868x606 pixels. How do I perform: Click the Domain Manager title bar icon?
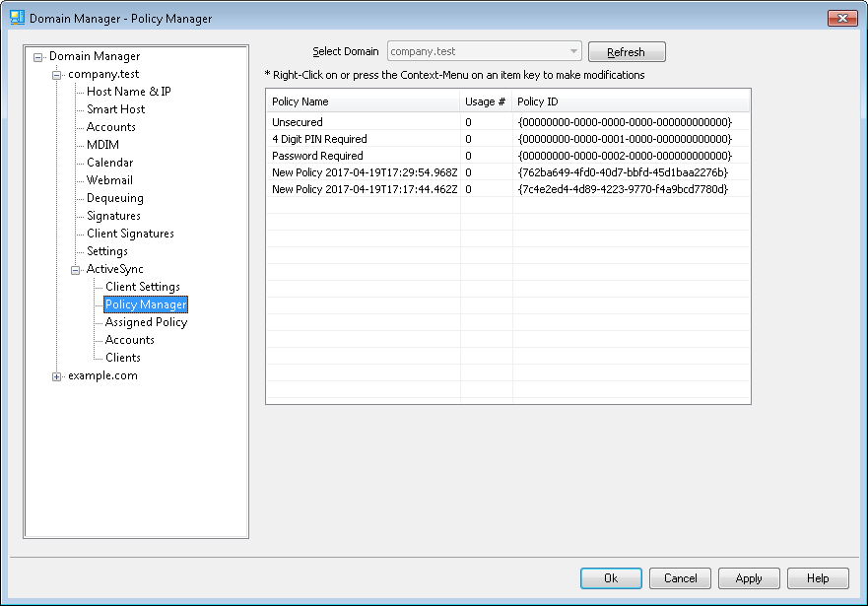17,18
